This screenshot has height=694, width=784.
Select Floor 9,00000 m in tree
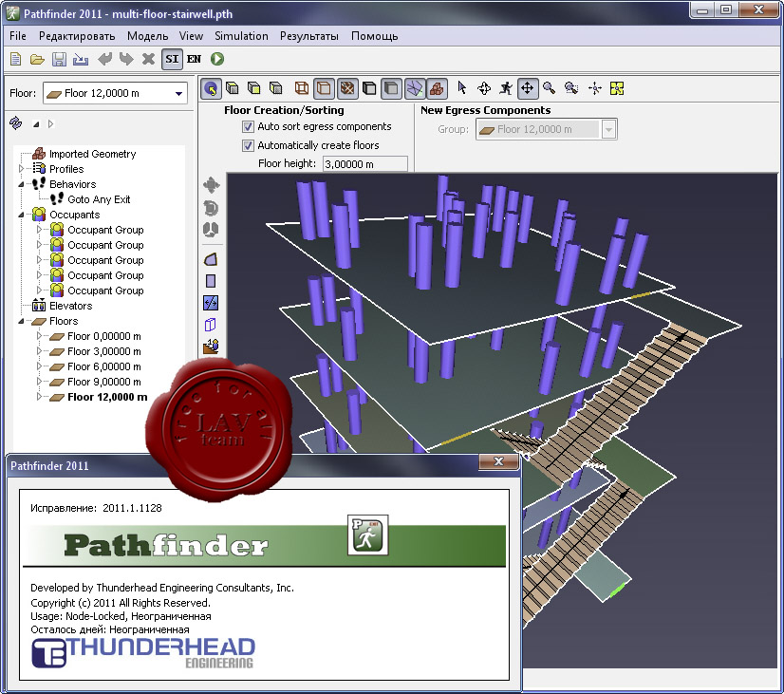(104, 382)
